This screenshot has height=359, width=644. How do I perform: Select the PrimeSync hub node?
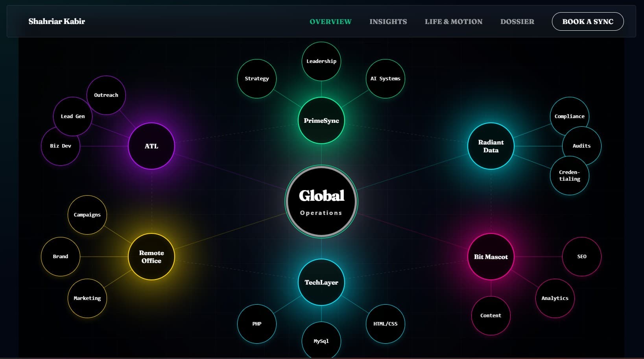coord(321,120)
